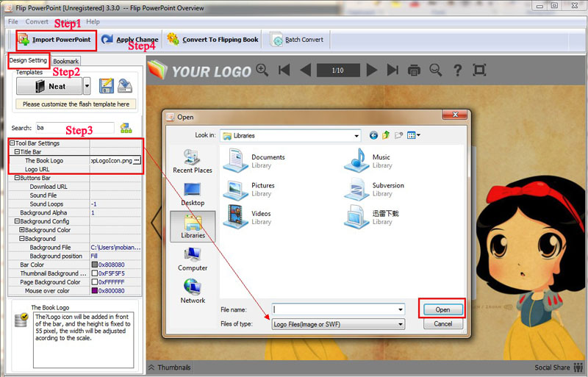The width and height of the screenshot is (588, 377).
Task: Select Network in the dialog sidebar
Action: [x=193, y=291]
